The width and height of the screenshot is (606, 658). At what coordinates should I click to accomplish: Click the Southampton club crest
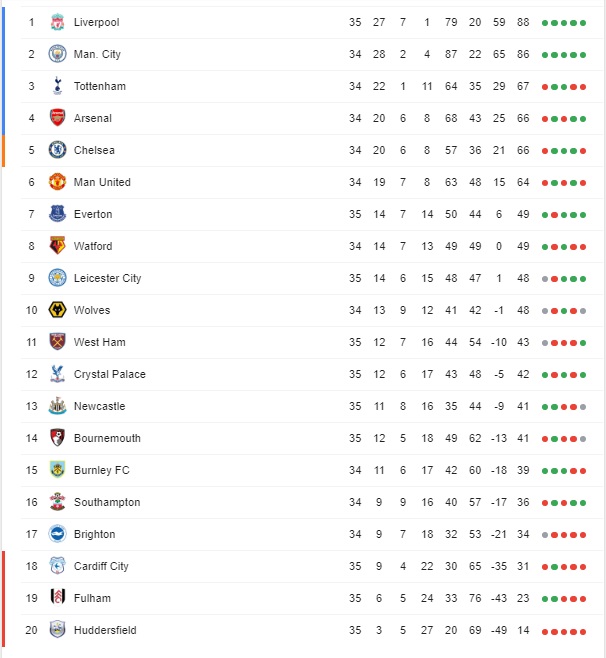[x=57, y=502]
